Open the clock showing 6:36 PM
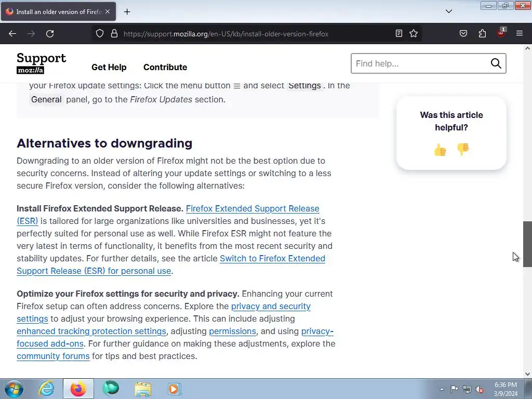The image size is (532, 399). pos(506,389)
